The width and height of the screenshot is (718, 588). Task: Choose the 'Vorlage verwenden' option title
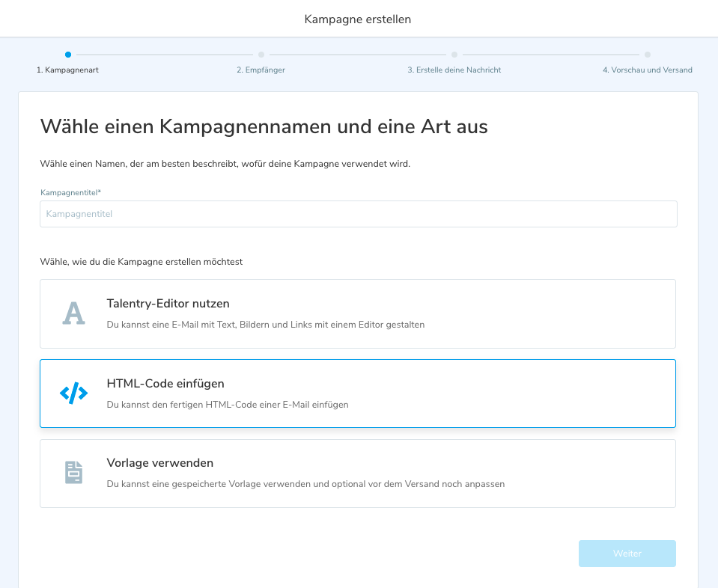pyautogui.click(x=159, y=463)
